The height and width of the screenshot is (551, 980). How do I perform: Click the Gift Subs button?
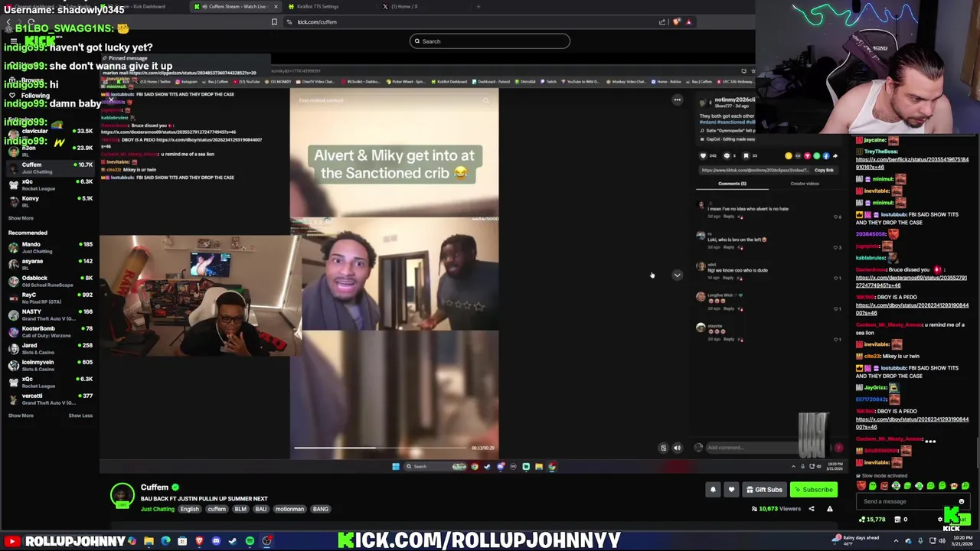click(764, 490)
